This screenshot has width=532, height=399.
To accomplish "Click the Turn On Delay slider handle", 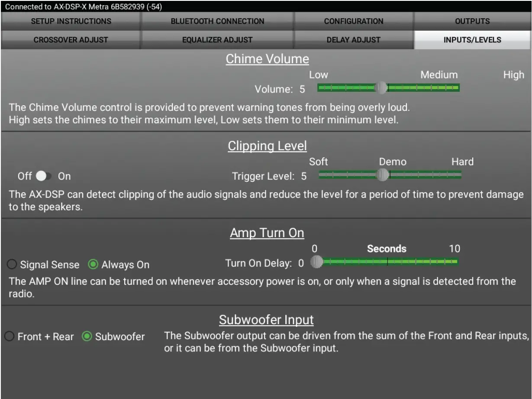I will [317, 262].
